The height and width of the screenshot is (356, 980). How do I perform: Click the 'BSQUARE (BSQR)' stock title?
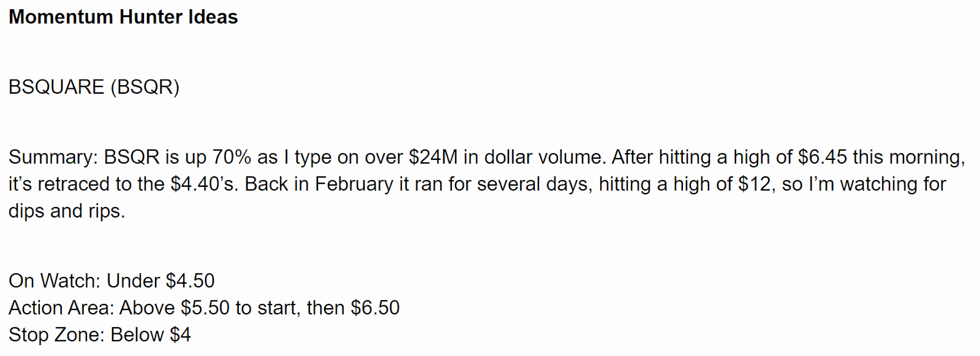tap(94, 87)
